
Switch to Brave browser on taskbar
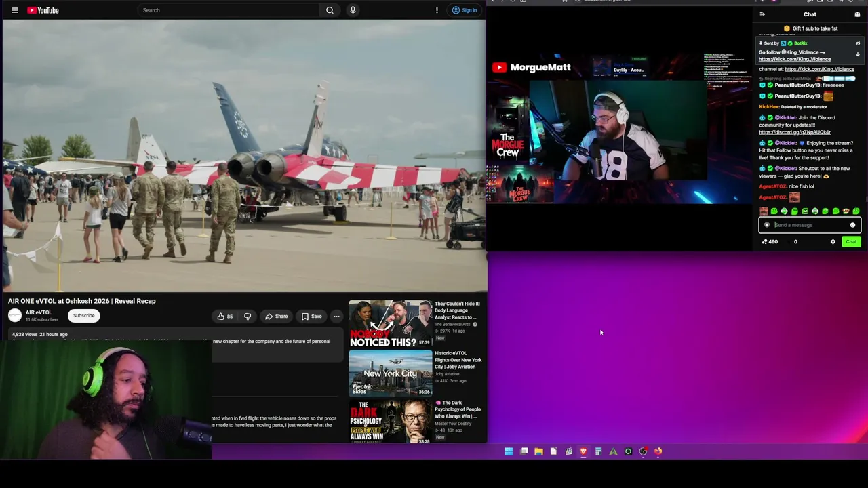(583, 451)
